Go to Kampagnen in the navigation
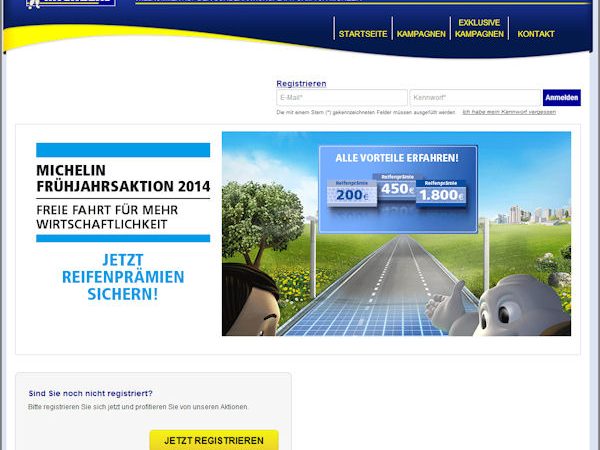 click(x=421, y=34)
